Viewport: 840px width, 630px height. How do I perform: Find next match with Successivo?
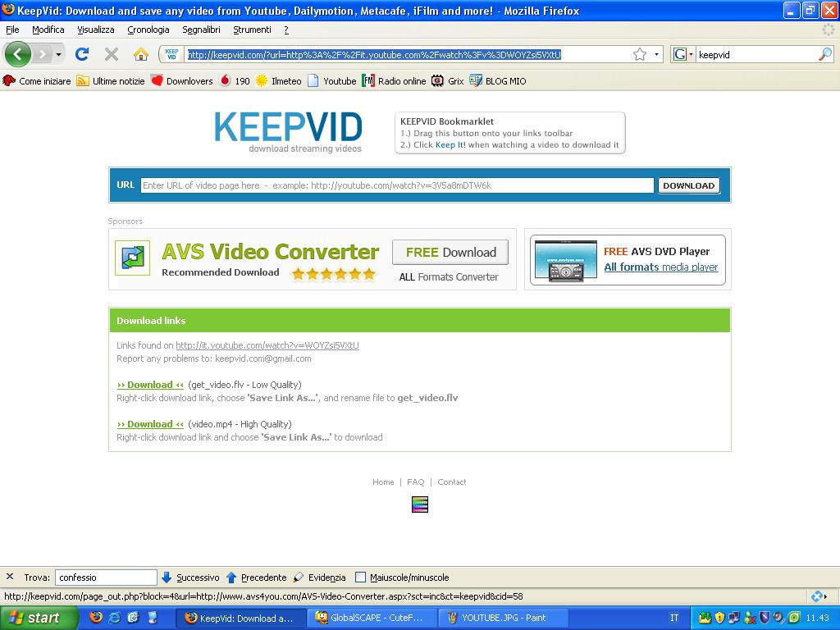[190, 577]
